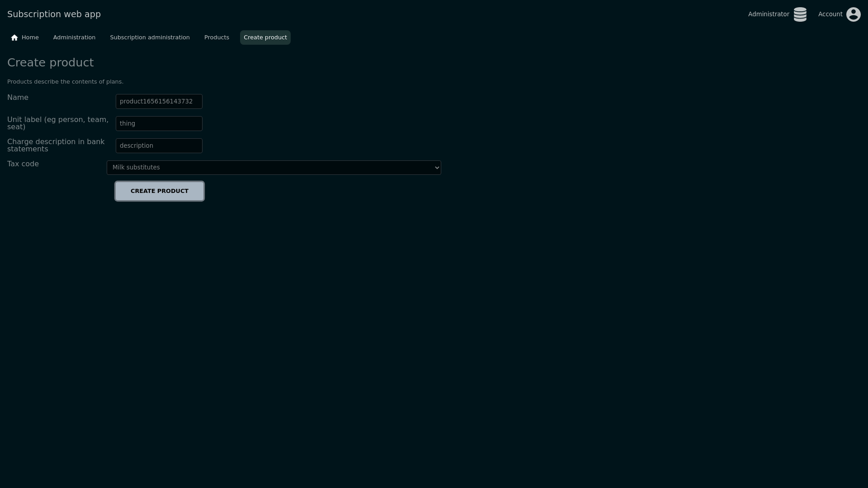Screen dimensions: 868x488
Task: Click the Administrator database stack icon
Action: click(x=800, y=14)
